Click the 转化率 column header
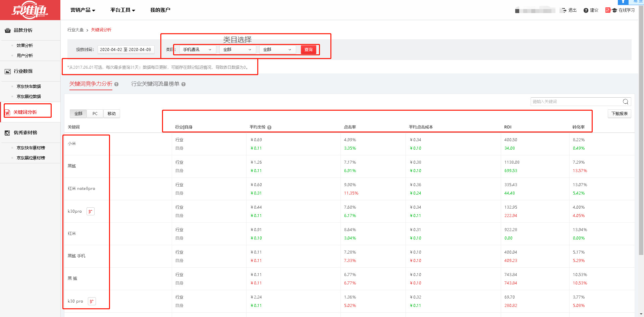The image size is (644, 317). [579, 127]
